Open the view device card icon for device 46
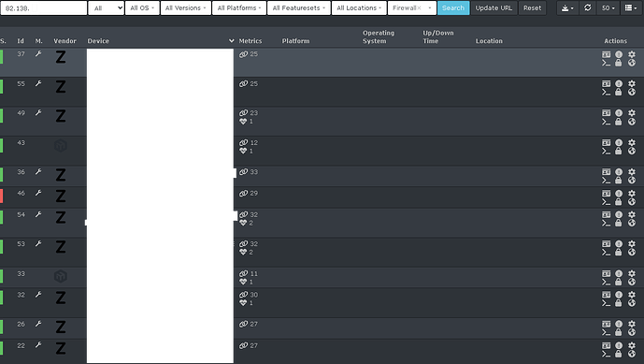Viewport: 644px width, 364px height. [x=607, y=194]
